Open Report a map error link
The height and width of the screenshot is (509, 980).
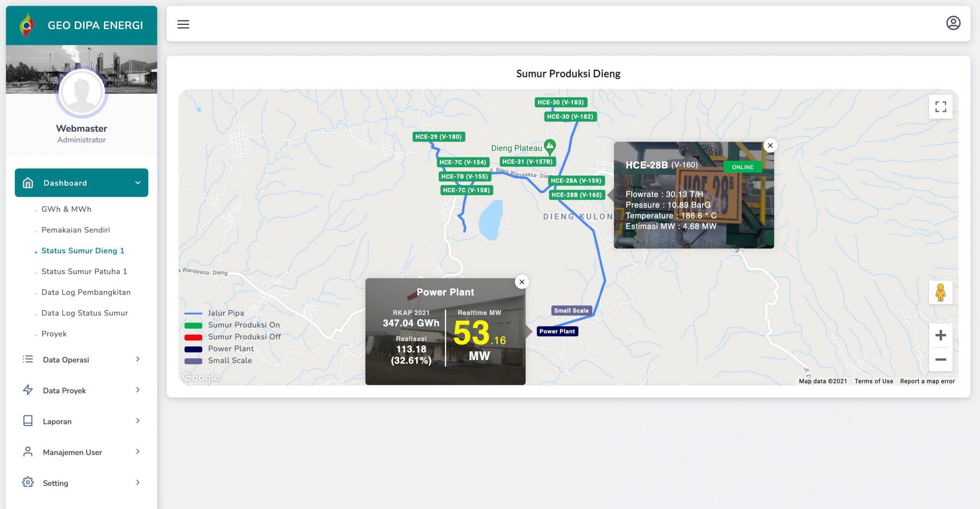tap(927, 381)
